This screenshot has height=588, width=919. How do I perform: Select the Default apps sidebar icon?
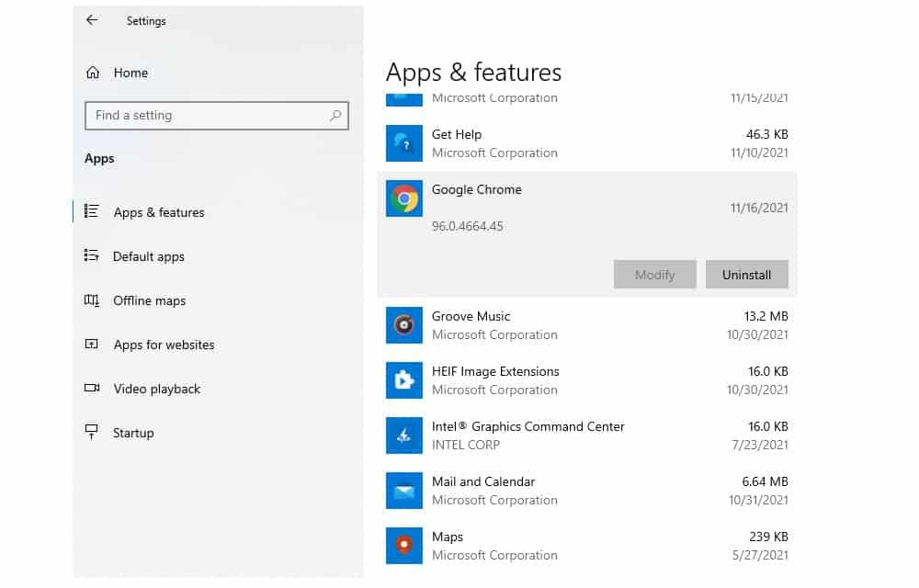tap(91, 256)
